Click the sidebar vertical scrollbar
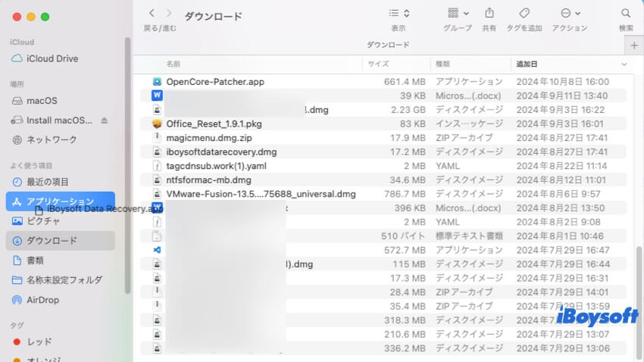Image resolution: width=644 pixels, height=362 pixels. coord(127,165)
